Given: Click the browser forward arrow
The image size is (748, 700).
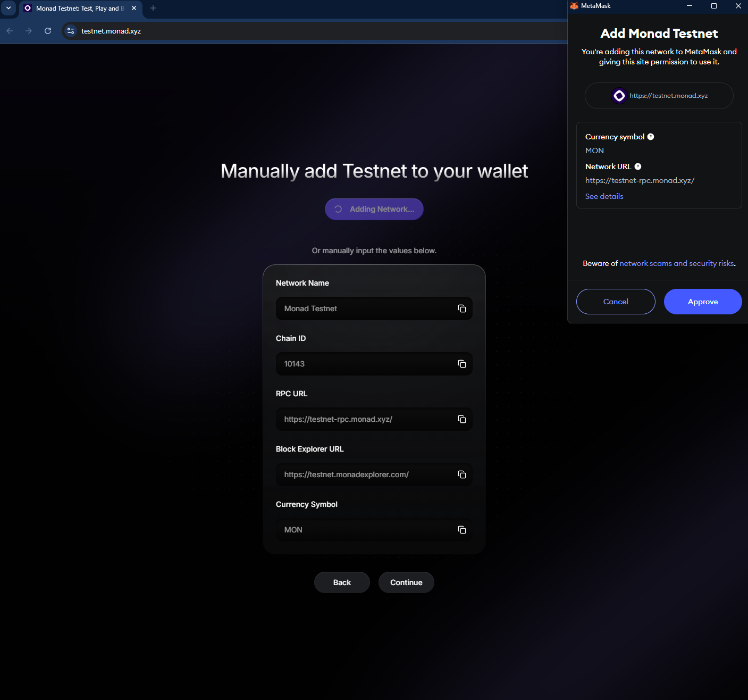Looking at the screenshot, I should pos(29,31).
